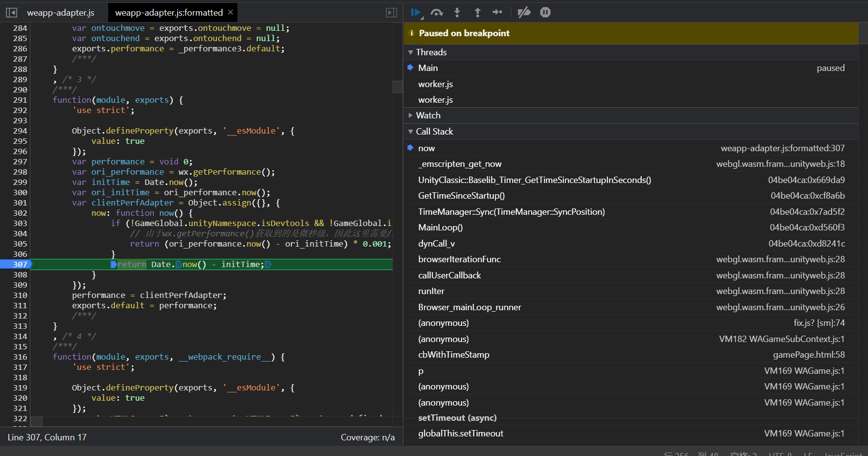Select GetTimeSinceStartup() frame
This screenshot has width=868, height=456.
click(x=631, y=196)
